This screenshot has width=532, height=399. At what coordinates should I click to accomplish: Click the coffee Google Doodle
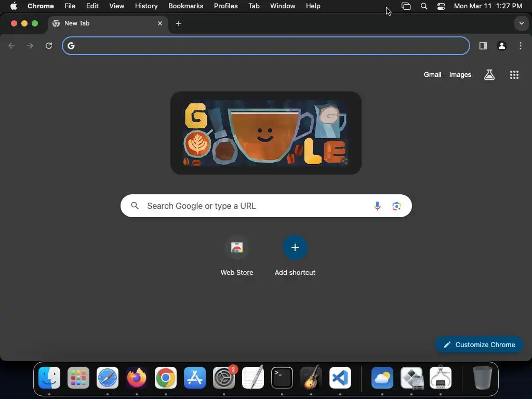coord(266,133)
